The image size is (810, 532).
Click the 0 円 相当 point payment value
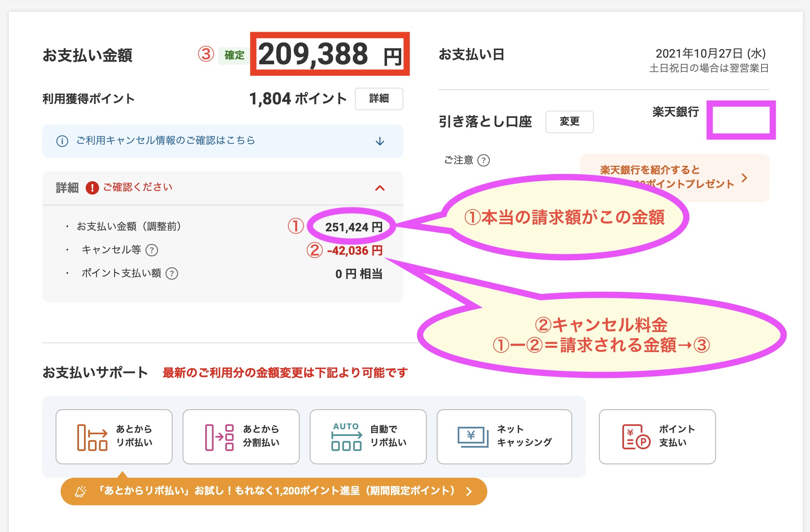point(359,274)
